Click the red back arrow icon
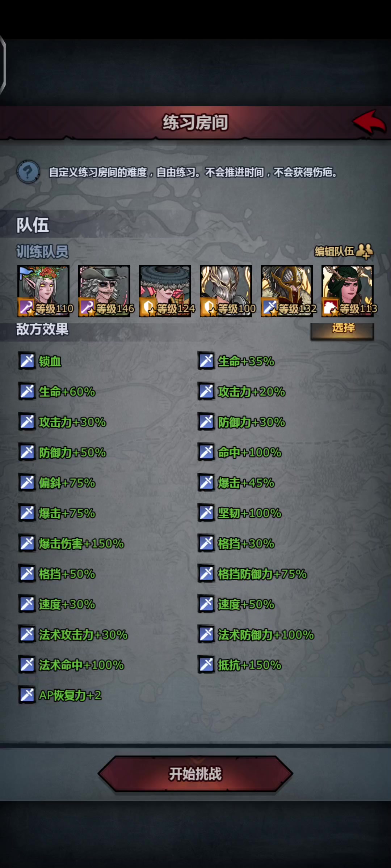The width and height of the screenshot is (391, 868). (369, 122)
